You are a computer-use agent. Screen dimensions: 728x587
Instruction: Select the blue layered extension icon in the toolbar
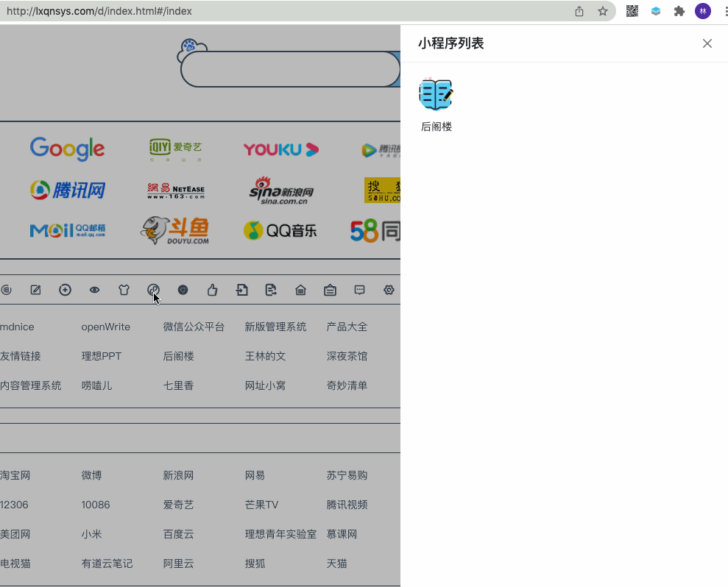[655, 11]
